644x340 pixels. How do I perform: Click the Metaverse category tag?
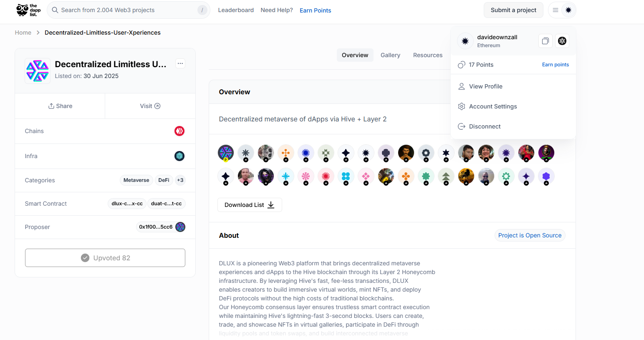pyautogui.click(x=136, y=180)
